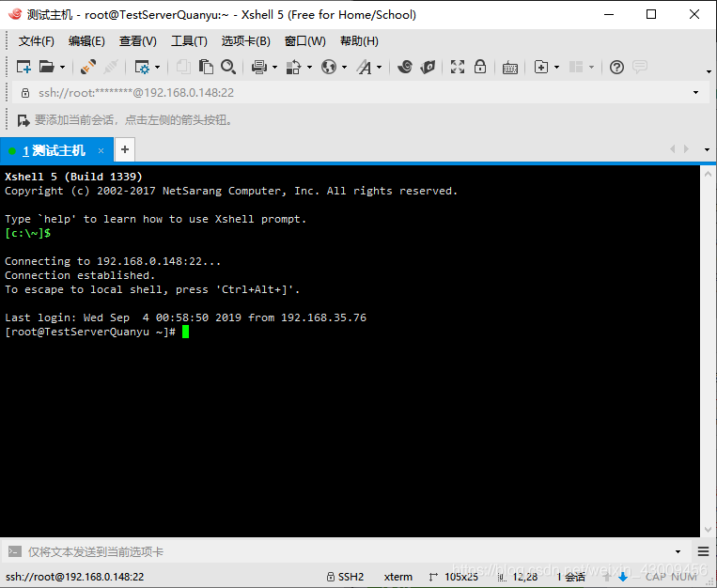
Task: Open the 选项卡(B) menu
Action: coord(245,41)
